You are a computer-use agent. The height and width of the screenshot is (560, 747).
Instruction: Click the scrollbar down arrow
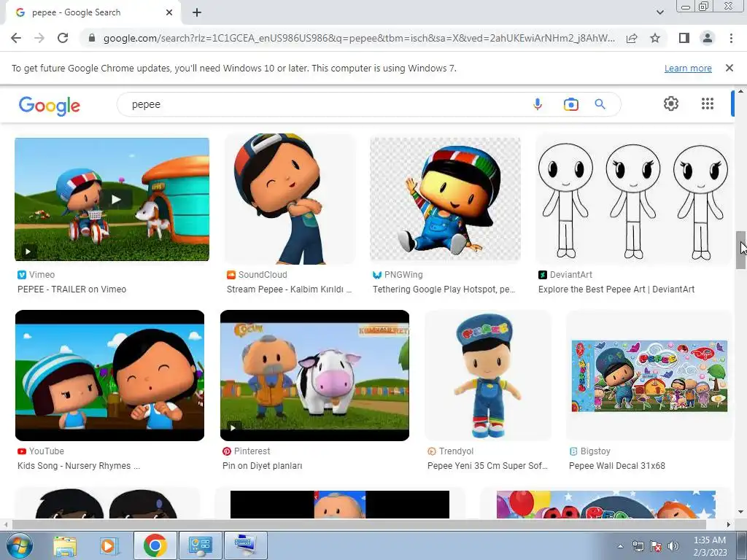[740, 513]
